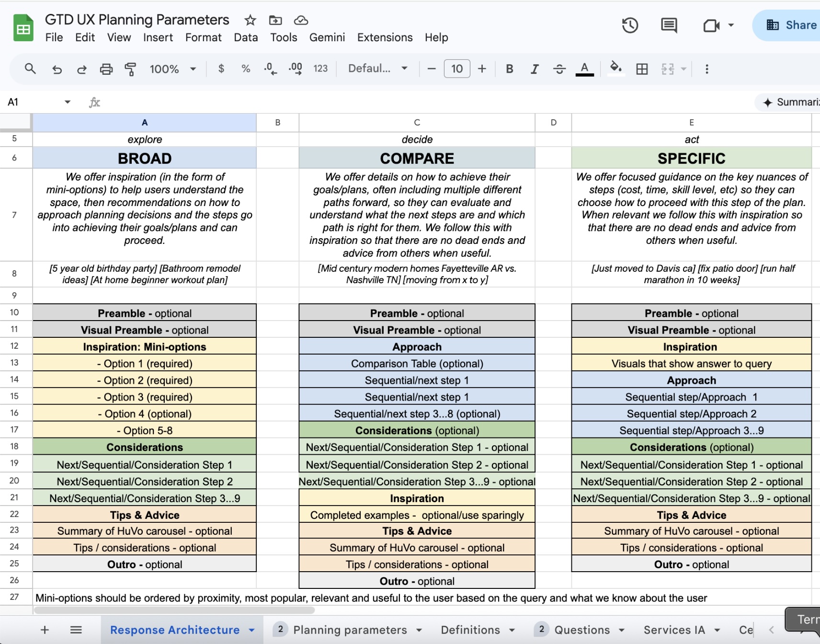Switch to Planning parameters tab
The width and height of the screenshot is (820, 644).
click(x=350, y=630)
